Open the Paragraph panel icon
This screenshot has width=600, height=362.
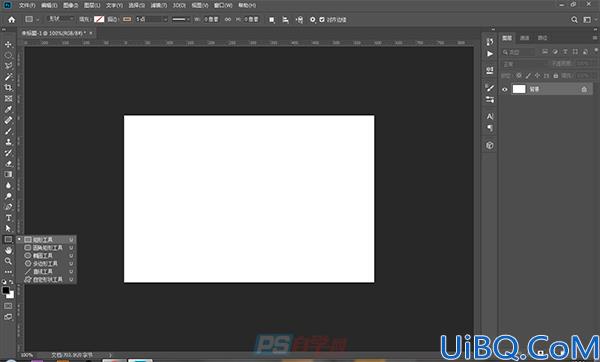(490, 128)
